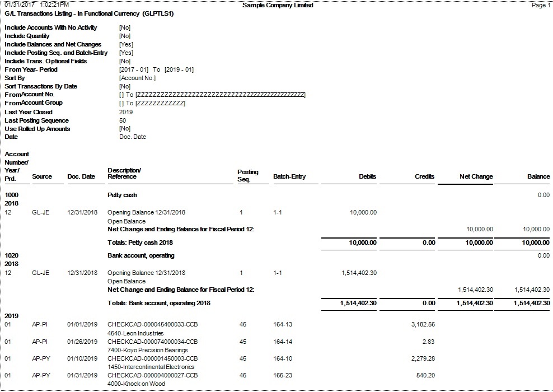Click the G/L Transactions Listing heading
Screen dimensions: 553x392
coord(88,13)
